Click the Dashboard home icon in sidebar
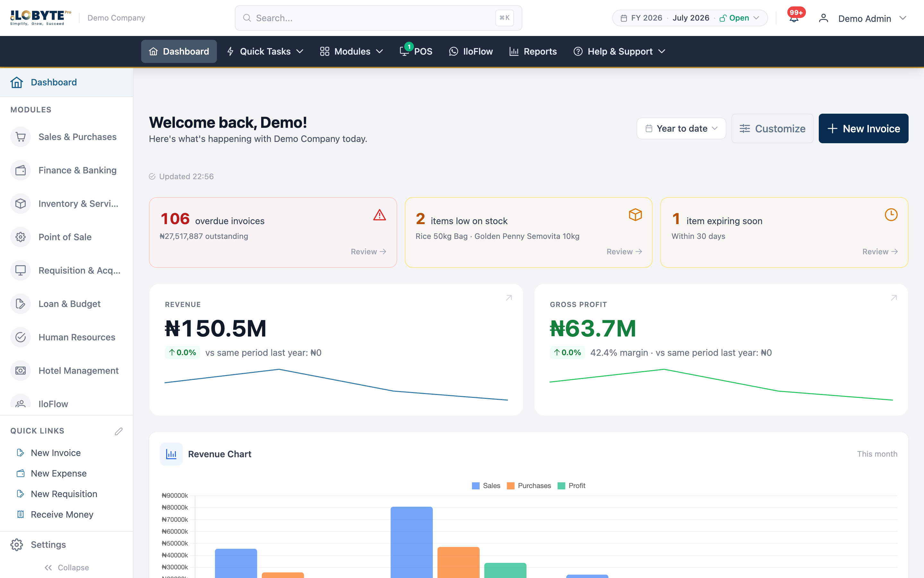The image size is (924, 578). (17, 82)
